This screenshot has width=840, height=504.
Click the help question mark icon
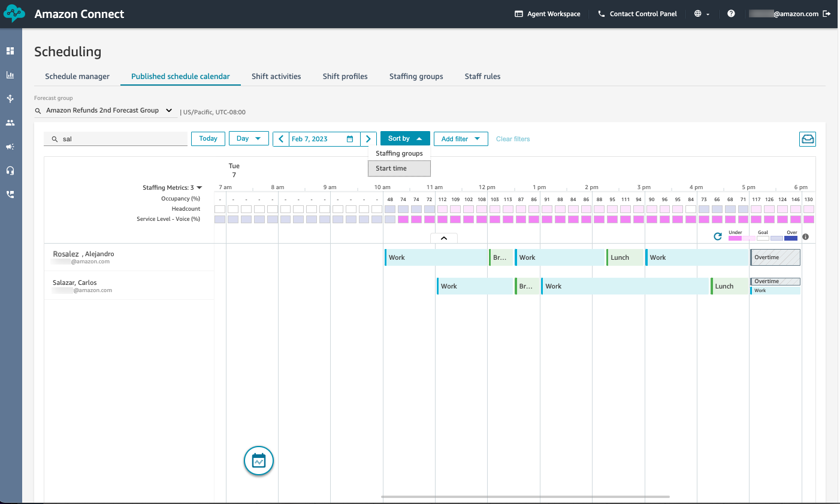click(x=731, y=14)
